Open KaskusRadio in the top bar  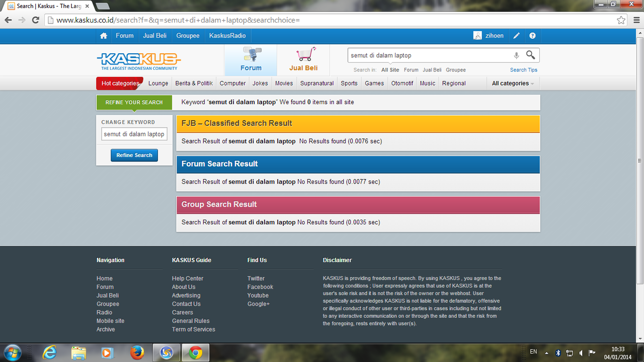227,36
